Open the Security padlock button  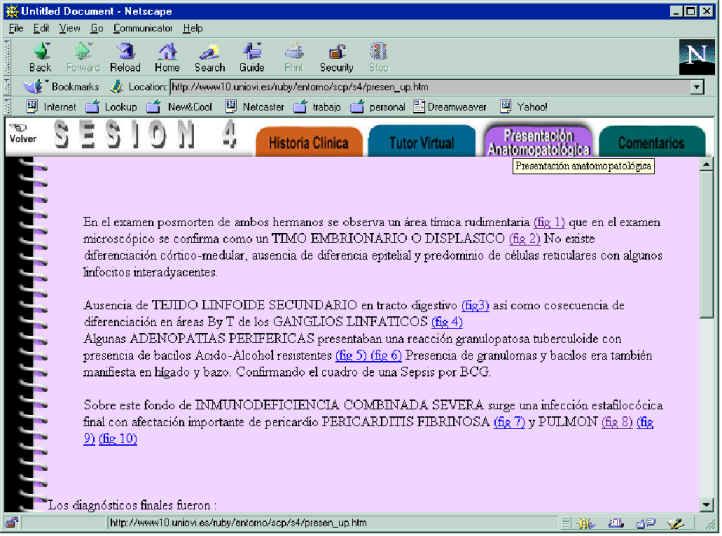pos(337,56)
